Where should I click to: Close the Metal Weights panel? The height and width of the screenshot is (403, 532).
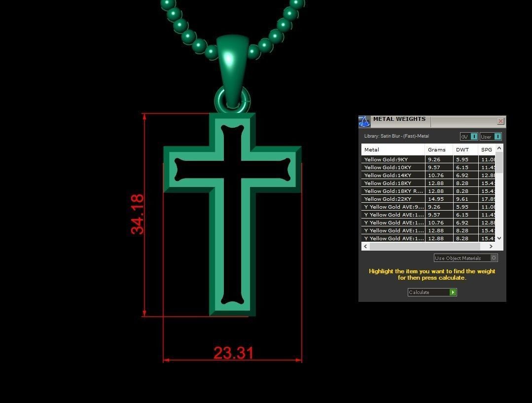click(x=500, y=121)
